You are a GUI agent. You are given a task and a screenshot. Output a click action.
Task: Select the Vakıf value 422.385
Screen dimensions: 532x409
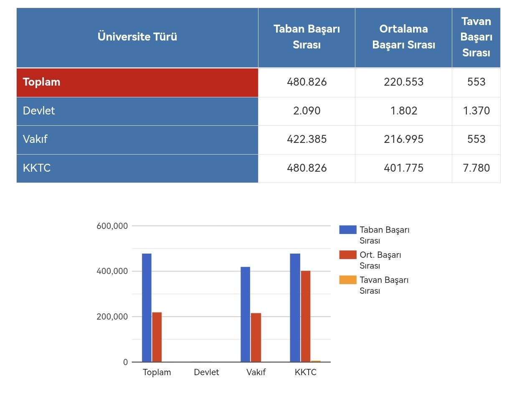[x=307, y=140]
